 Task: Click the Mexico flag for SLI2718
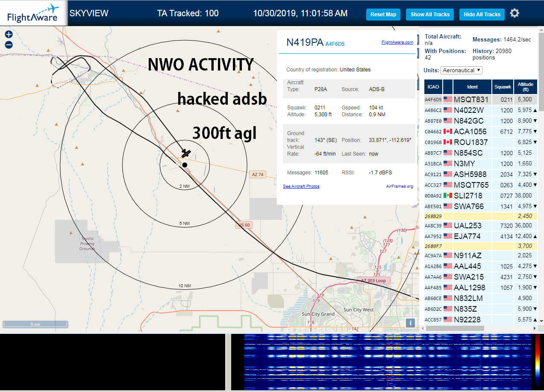[448, 195]
